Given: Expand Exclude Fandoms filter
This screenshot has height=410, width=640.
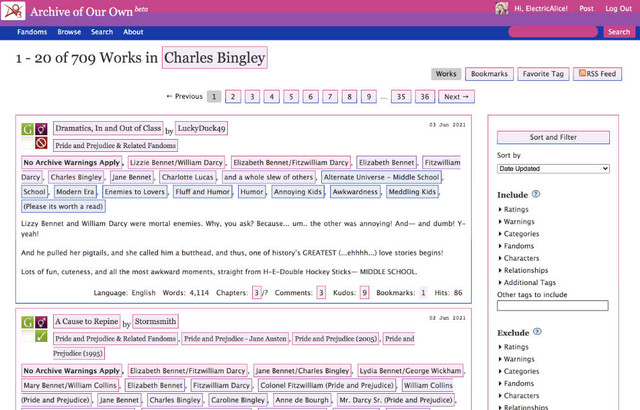Looking at the screenshot, I should click(x=516, y=383).
